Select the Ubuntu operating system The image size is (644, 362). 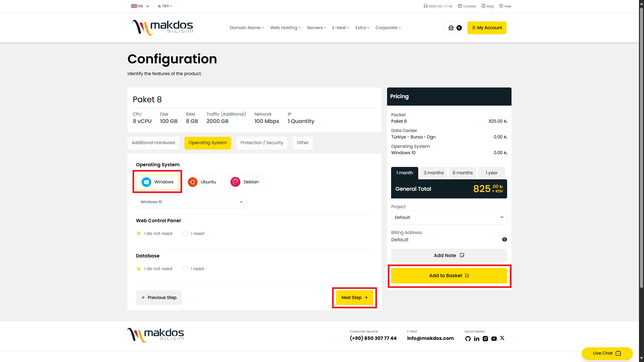[x=202, y=182]
